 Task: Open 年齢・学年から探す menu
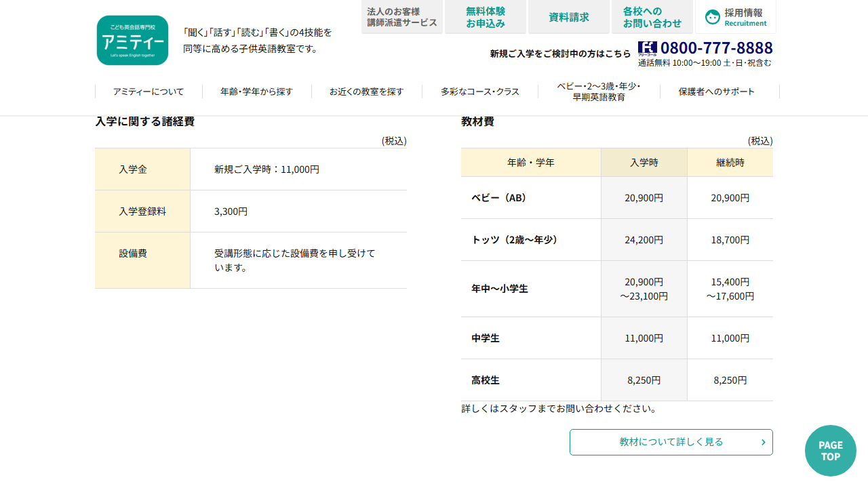point(257,91)
